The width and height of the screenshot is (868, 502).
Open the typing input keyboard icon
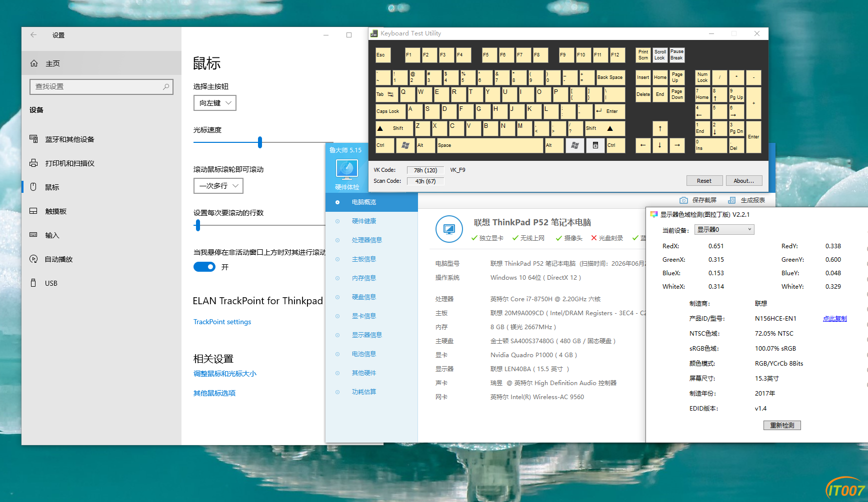[33, 235]
